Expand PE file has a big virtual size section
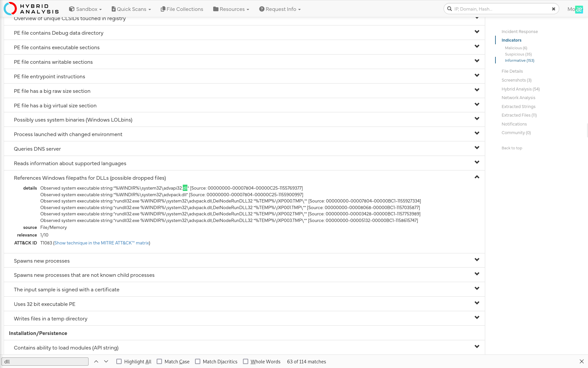 click(244, 105)
